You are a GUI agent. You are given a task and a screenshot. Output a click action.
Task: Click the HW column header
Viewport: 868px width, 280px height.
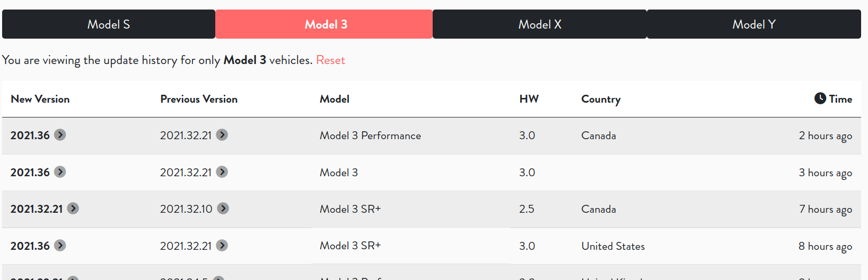(529, 99)
